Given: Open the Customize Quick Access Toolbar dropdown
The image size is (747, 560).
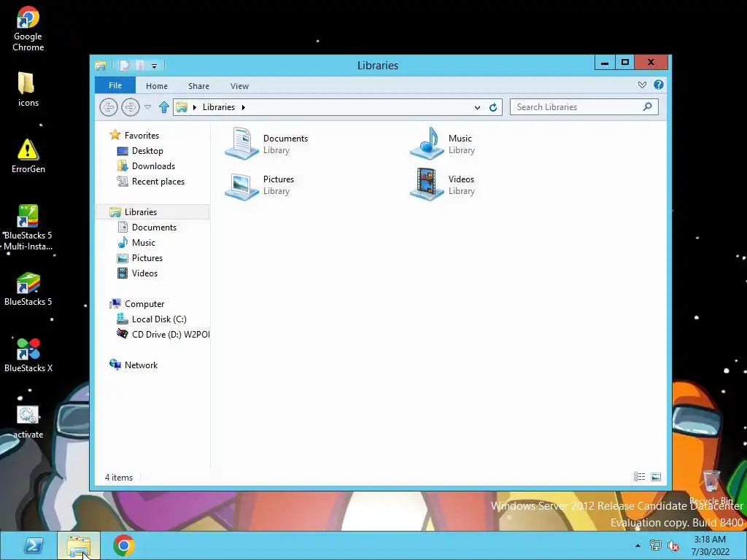Looking at the screenshot, I should (155, 66).
